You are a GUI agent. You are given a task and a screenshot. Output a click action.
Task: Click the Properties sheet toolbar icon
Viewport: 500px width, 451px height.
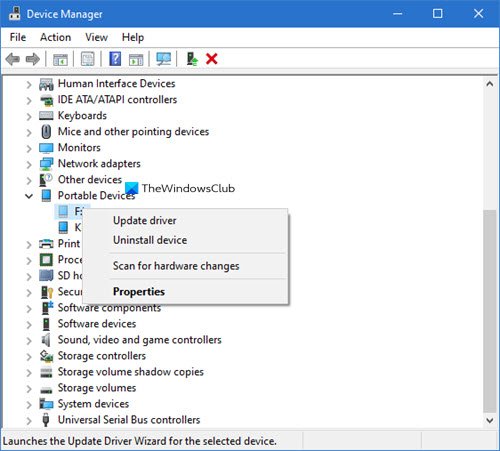point(88,59)
